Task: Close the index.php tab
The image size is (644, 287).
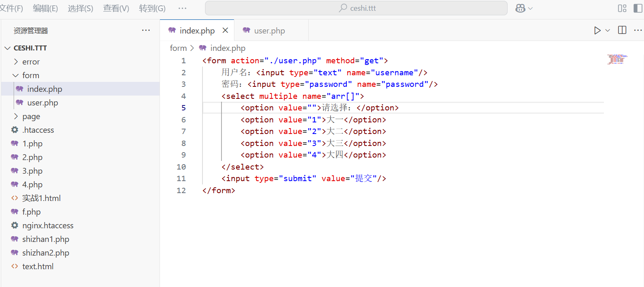Action: pyautogui.click(x=225, y=30)
